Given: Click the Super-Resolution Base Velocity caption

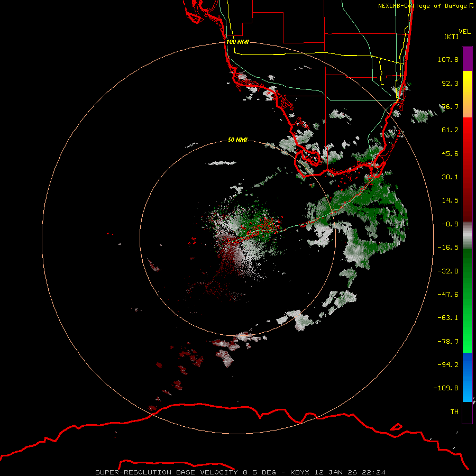Looking at the screenshot, I should 241,472.
